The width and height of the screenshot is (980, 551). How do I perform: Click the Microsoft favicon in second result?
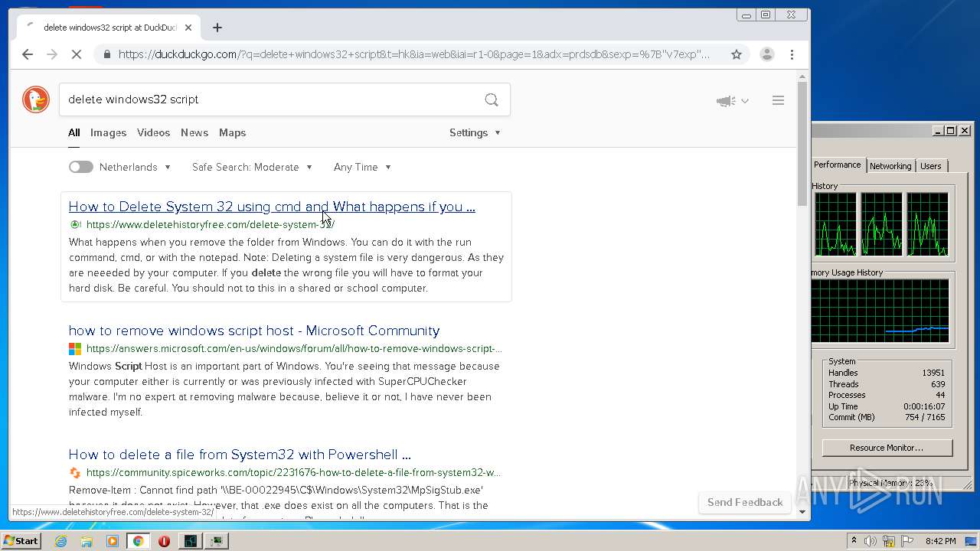point(75,348)
